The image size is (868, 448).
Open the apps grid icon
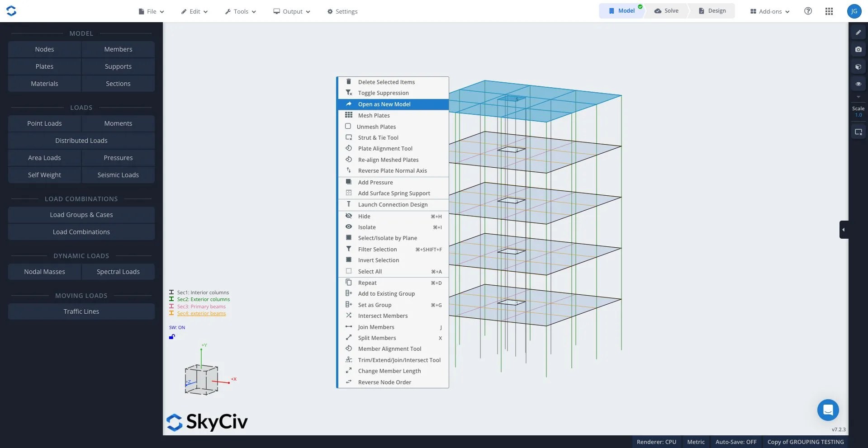coord(829,11)
